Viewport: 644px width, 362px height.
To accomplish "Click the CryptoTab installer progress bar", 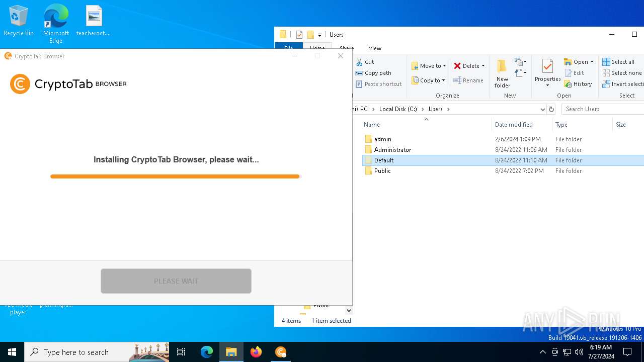I will click(176, 176).
